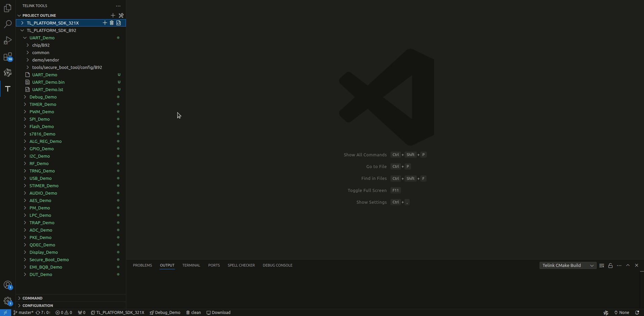Open the Explorer view in the activity bar
The width and height of the screenshot is (644, 316).
[8, 8]
